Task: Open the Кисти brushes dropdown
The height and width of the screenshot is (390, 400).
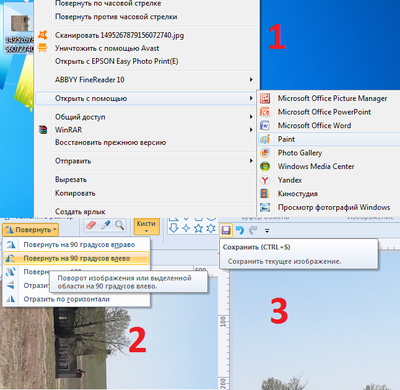Action: click(x=146, y=226)
